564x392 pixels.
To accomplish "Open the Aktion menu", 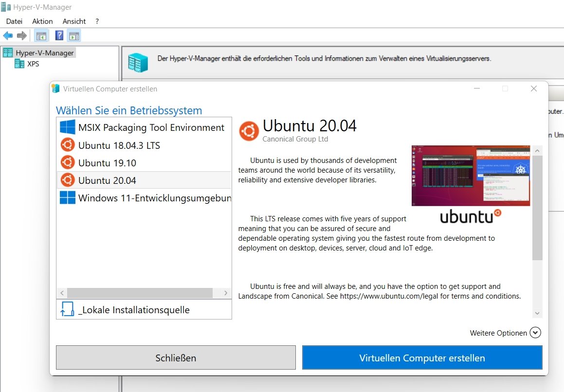I will (42, 21).
